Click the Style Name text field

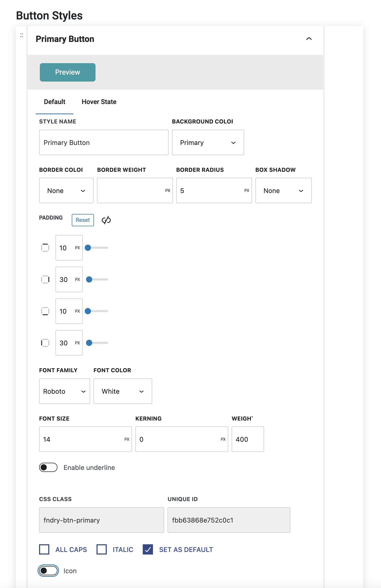[x=104, y=142]
